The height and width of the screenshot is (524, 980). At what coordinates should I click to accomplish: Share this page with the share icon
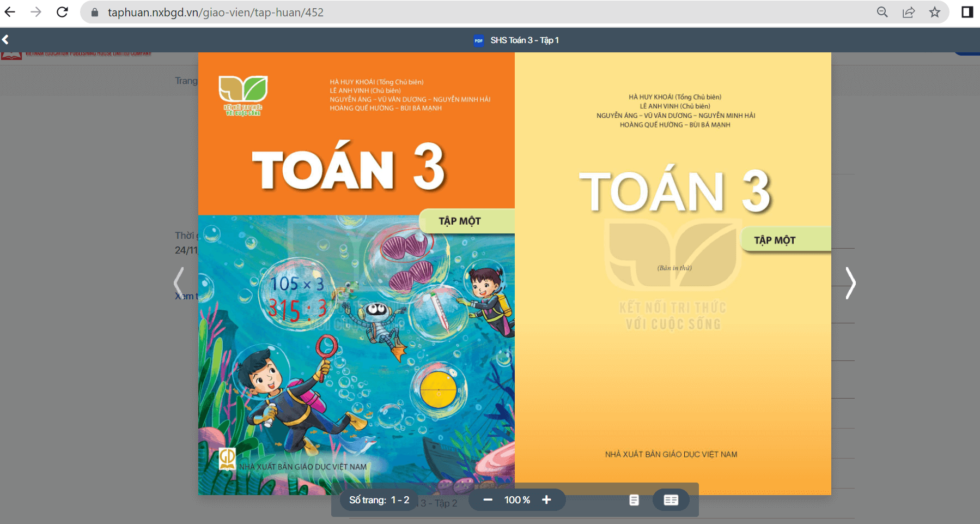point(909,12)
